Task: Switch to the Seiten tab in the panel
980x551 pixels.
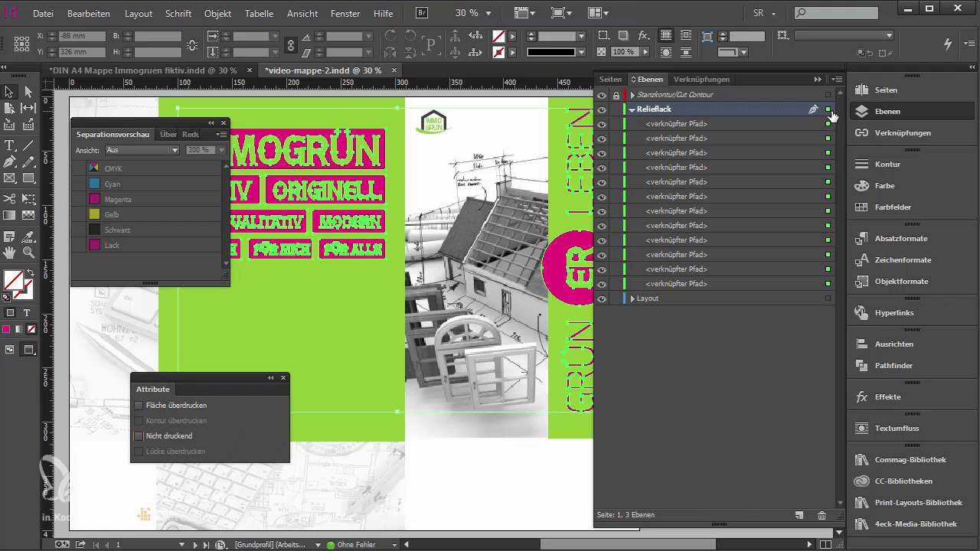Action: pyautogui.click(x=610, y=79)
